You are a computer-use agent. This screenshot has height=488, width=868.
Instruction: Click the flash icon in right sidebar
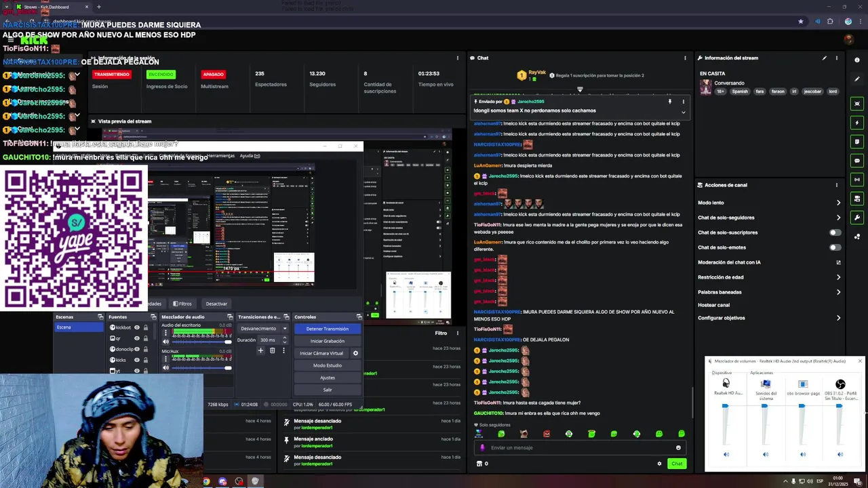[858, 123]
